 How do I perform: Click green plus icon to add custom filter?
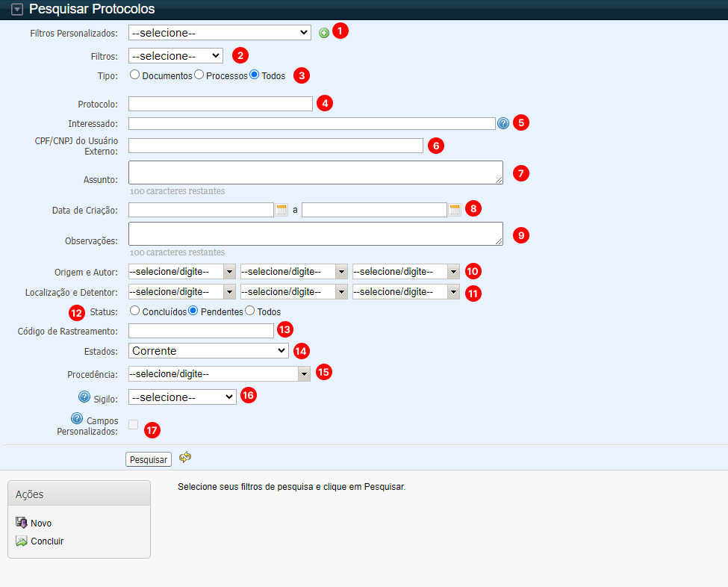tap(324, 33)
